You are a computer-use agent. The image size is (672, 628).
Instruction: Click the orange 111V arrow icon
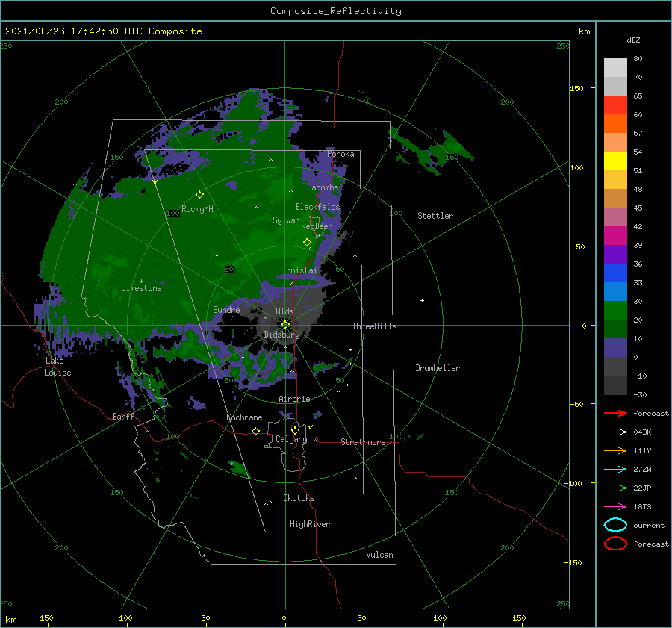[615, 450]
